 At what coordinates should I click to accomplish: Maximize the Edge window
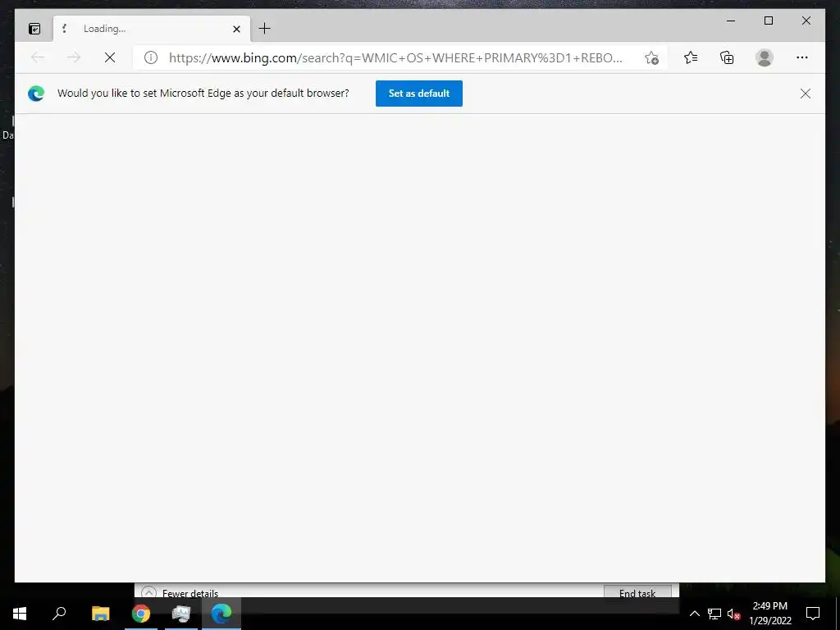click(x=768, y=21)
